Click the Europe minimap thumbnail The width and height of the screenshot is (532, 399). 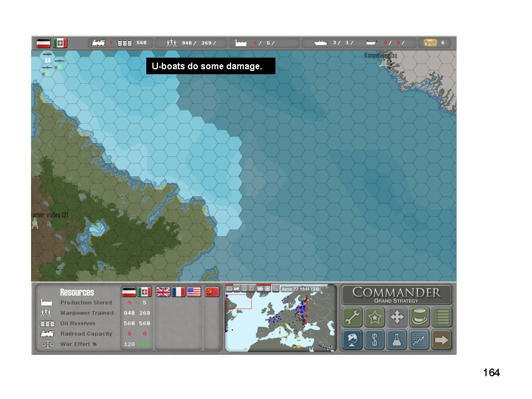pyautogui.click(x=280, y=321)
